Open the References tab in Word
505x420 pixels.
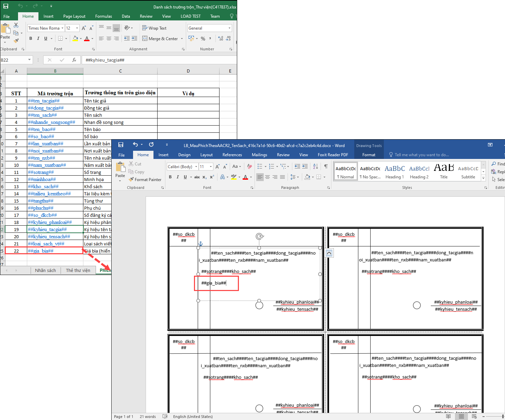click(x=232, y=155)
